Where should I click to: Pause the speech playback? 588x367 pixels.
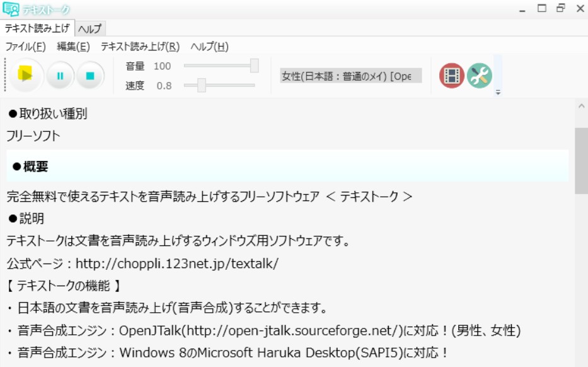[x=60, y=76]
